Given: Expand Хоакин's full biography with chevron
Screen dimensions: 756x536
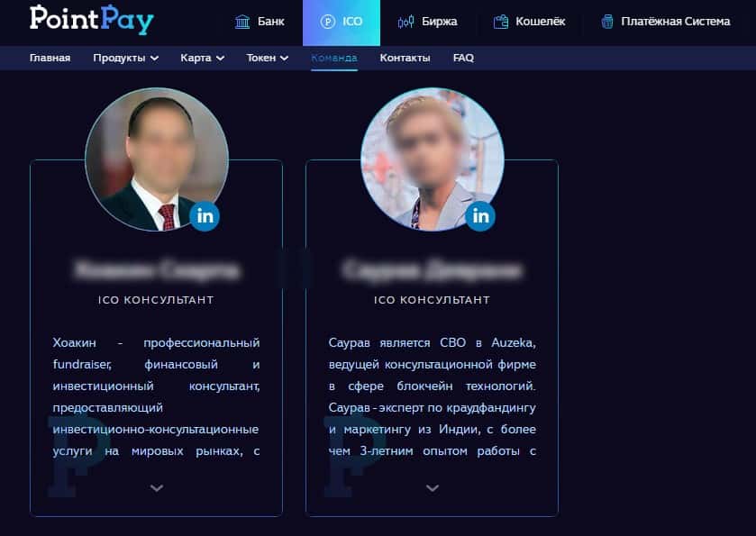Looking at the screenshot, I should pyautogui.click(x=157, y=487).
